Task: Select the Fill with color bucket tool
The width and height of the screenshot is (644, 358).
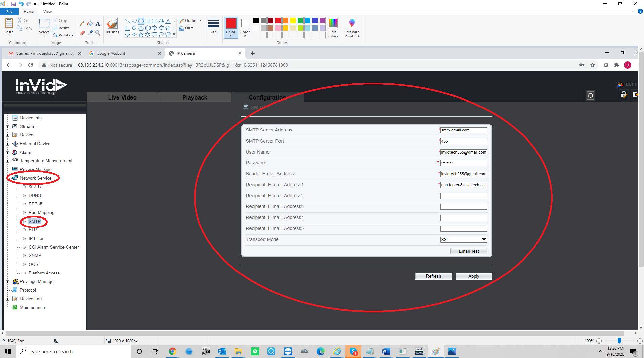Action: coord(90,24)
